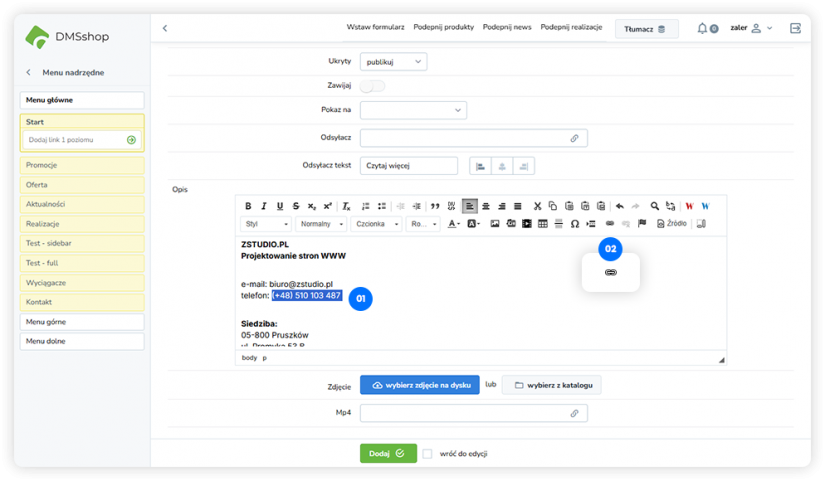825x481 pixels.
Task: Click the underline formatting icon
Action: pyautogui.click(x=280, y=206)
